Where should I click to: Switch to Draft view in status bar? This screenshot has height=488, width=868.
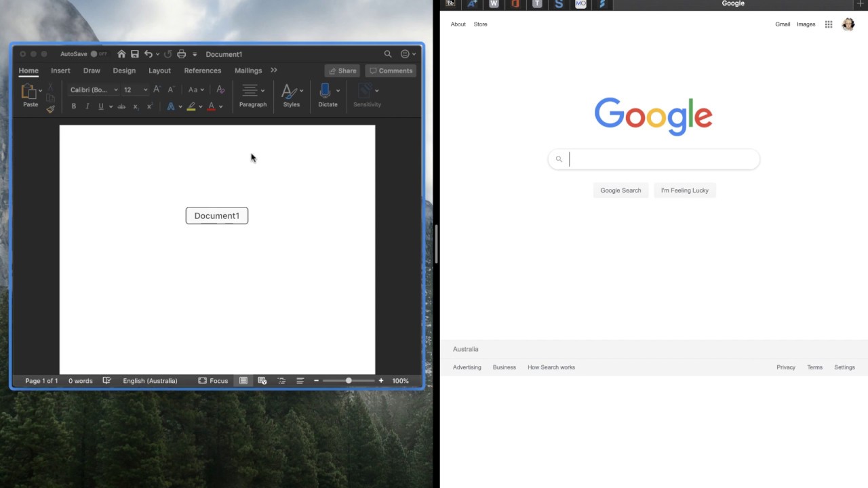click(300, 381)
